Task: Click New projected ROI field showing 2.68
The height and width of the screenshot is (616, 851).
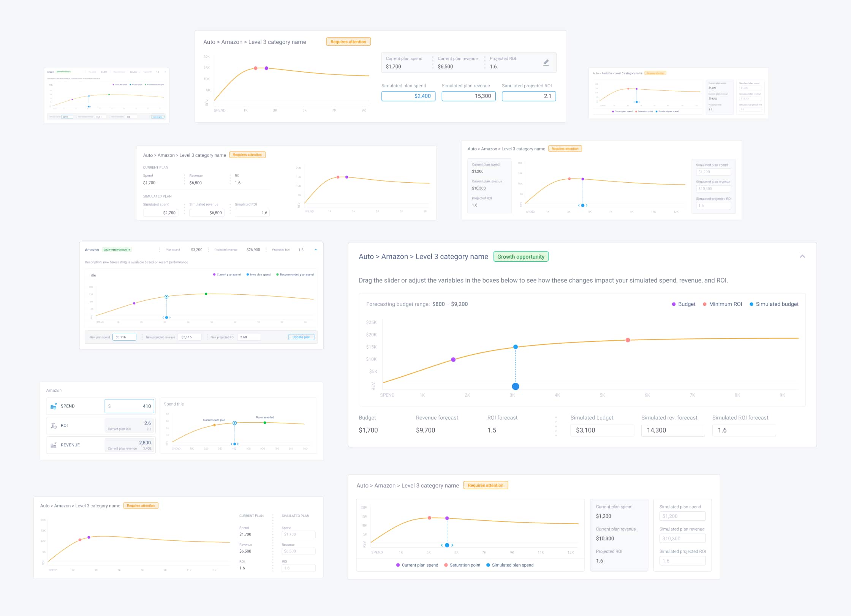Action: [x=249, y=337]
